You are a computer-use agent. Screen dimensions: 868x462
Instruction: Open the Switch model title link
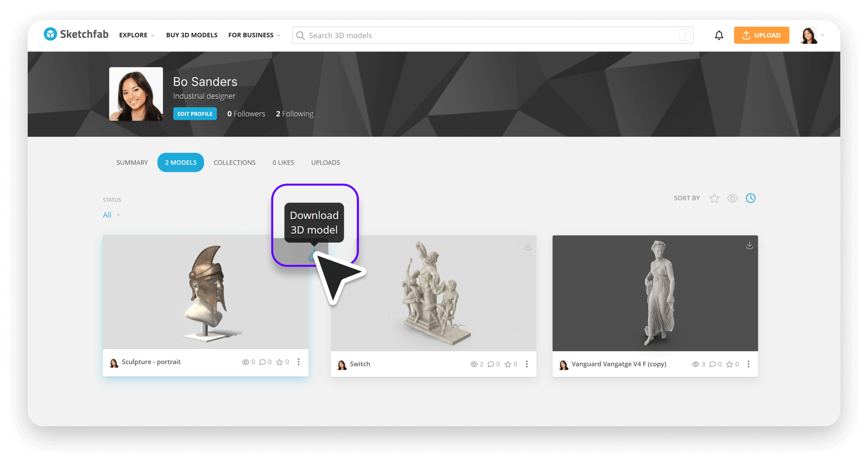[x=360, y=364]
